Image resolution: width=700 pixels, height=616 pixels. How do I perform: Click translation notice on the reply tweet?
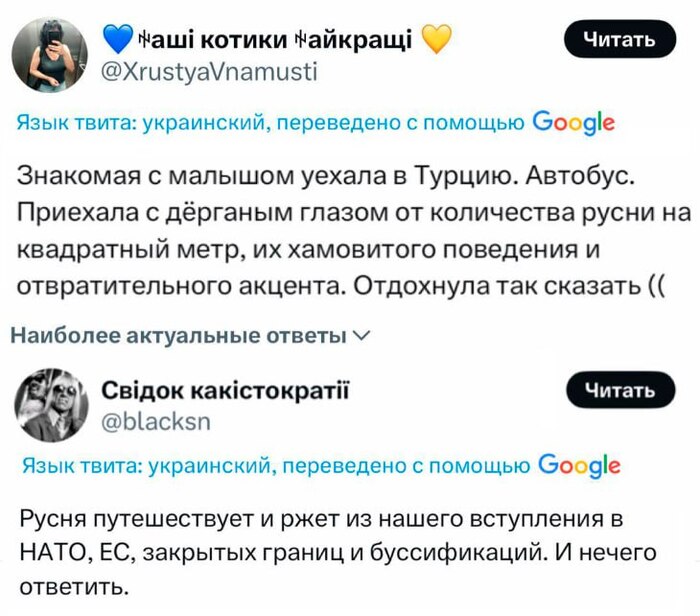[x=321, y=466]
